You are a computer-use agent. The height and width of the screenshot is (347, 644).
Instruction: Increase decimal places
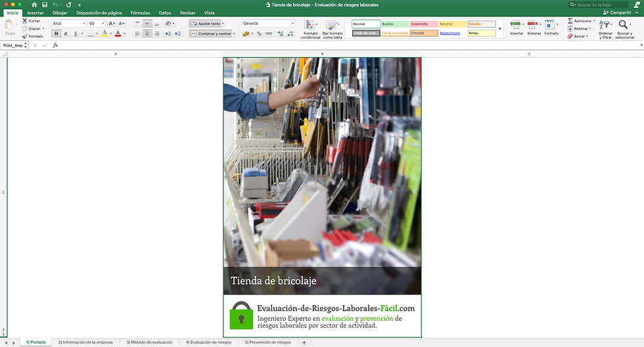[x=281, y=34]
